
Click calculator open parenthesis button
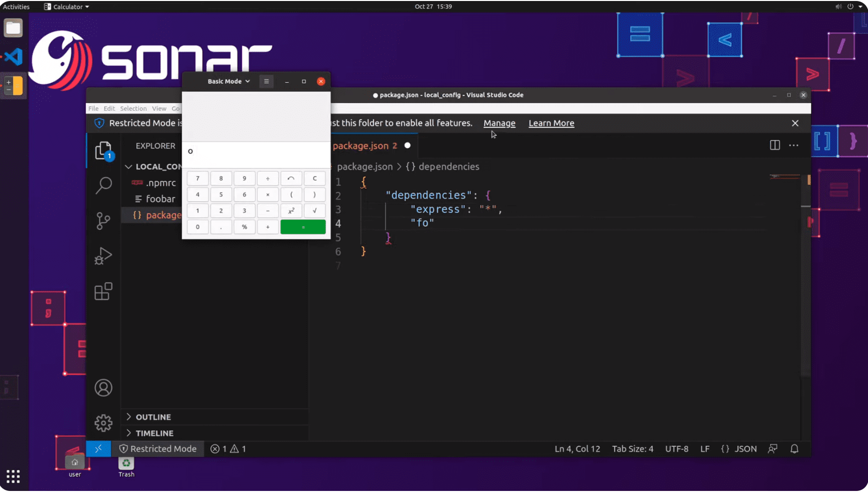(x=291, y=194)
